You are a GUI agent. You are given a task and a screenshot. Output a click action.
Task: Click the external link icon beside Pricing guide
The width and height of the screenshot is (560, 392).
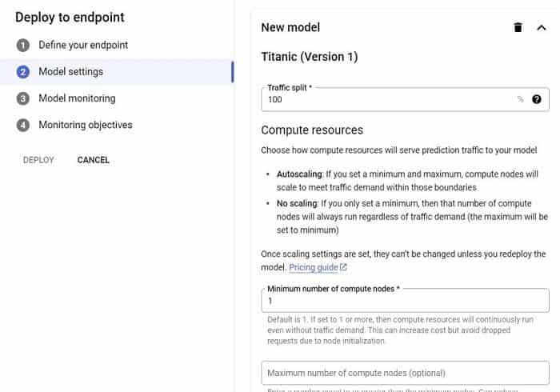tap(343, 267)
